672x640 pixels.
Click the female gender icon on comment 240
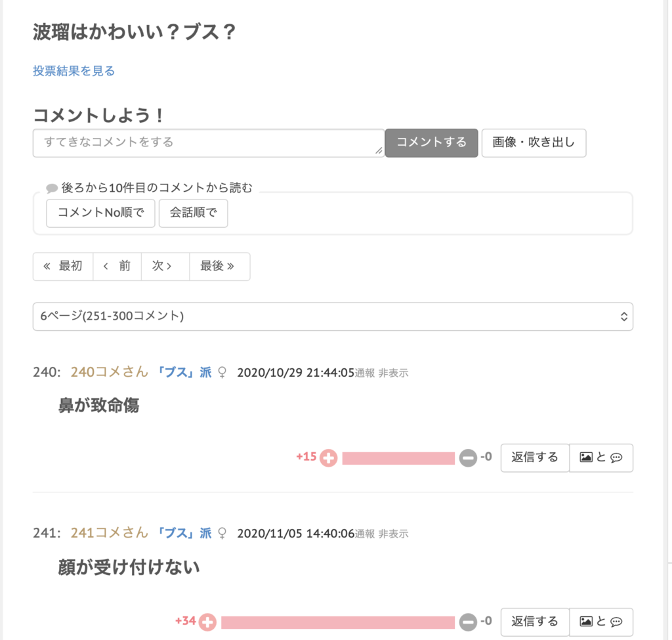click(222, 373)
